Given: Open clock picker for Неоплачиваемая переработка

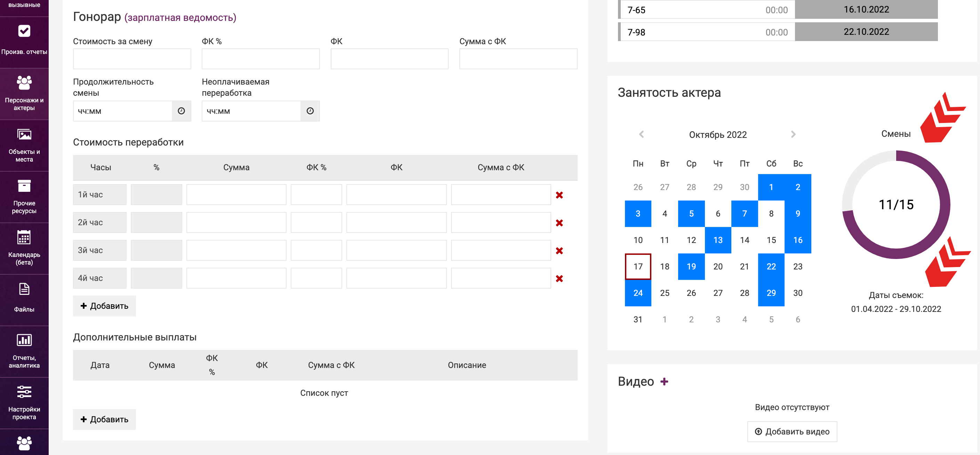Looking at the screenshot, I should coord(310,111).
